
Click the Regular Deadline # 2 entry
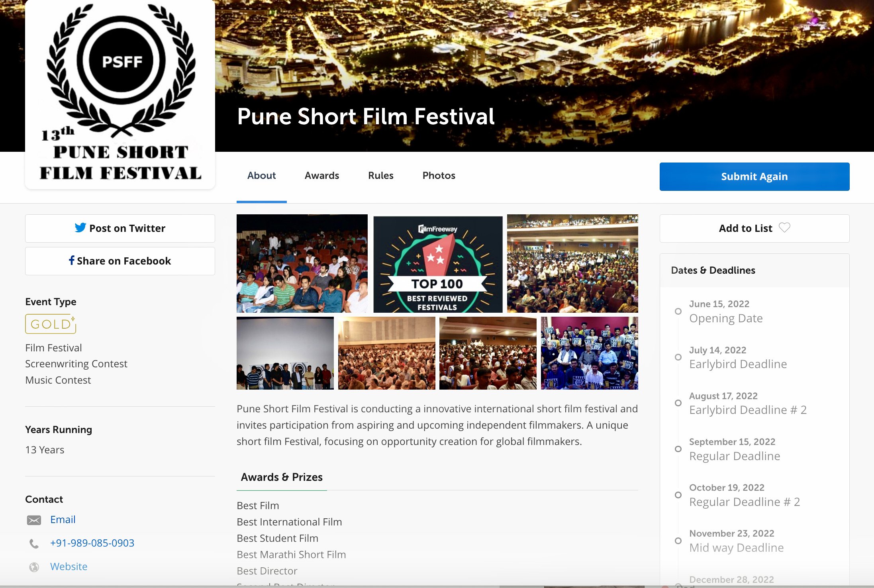tap(745, 502)
